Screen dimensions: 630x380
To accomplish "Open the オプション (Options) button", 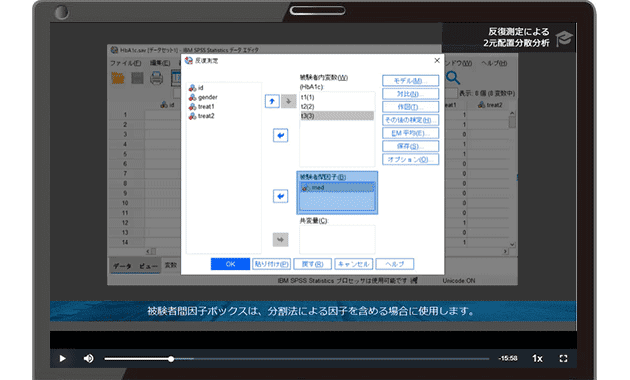I will coord(410,159).
